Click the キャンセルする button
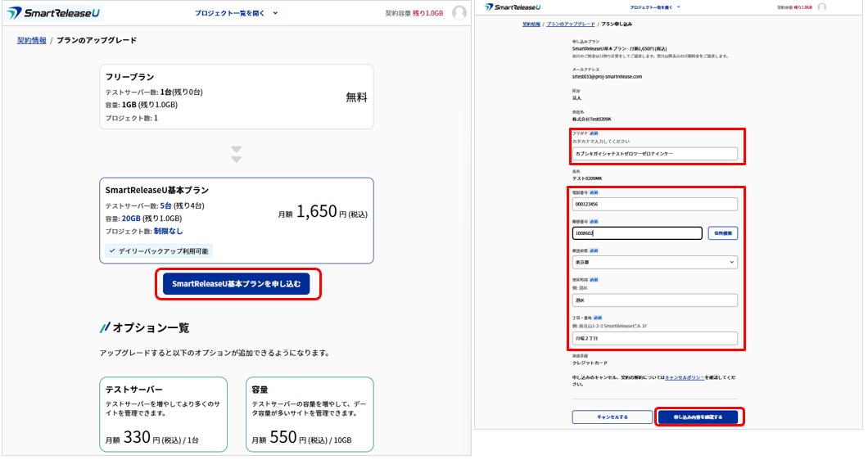Screen dimensions: 868x460 click(x=612, y=417)
